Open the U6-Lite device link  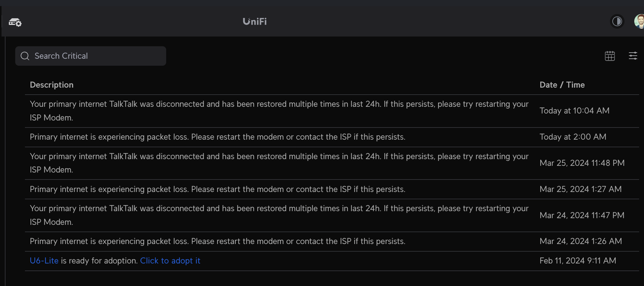click(x=44, y=261)
